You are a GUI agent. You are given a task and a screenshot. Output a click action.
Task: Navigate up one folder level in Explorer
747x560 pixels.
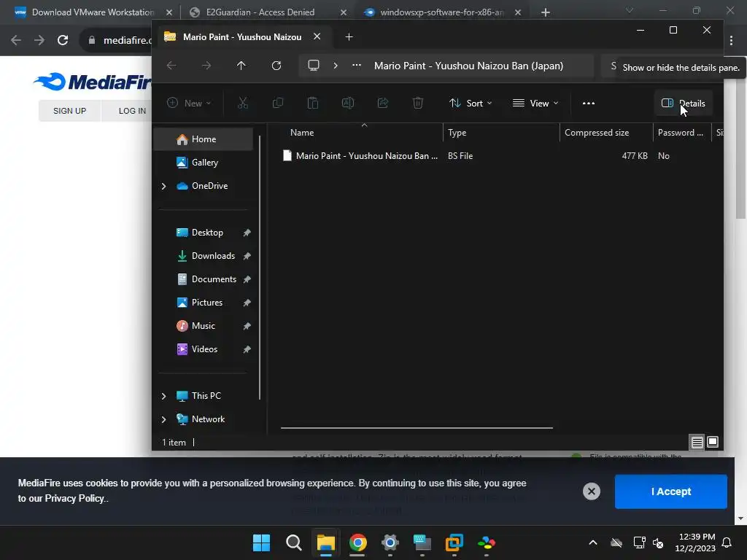(x=241, y=66)
